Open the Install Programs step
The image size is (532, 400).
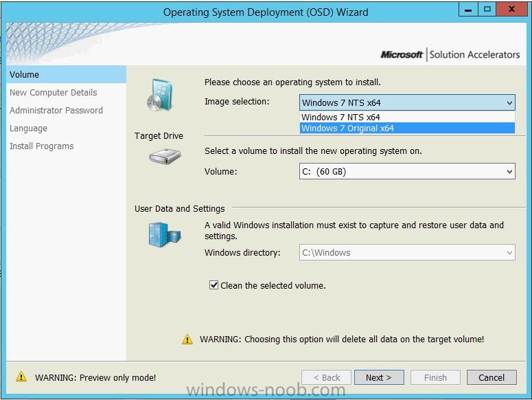tap(41, 146)
